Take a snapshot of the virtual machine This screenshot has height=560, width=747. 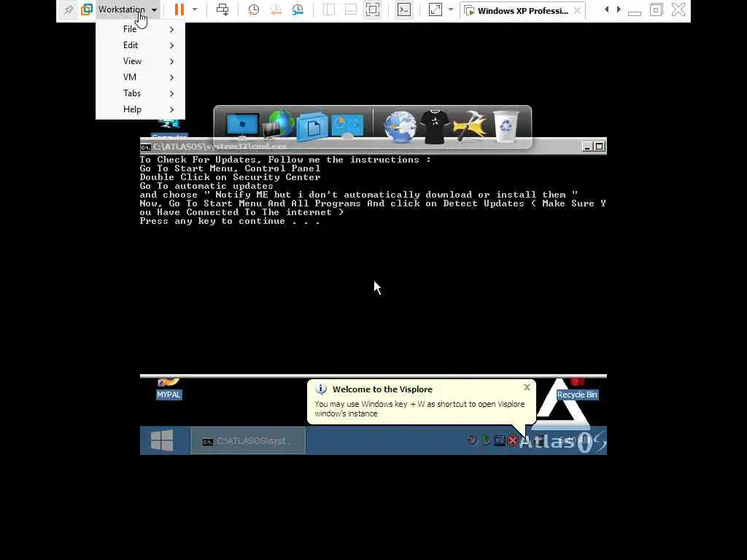253,9
